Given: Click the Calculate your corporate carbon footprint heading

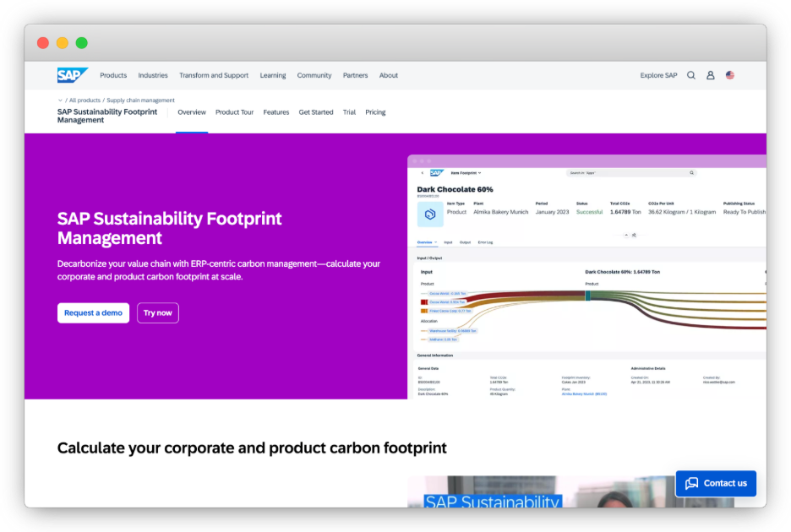Looking at the screenshot, I should click(x=252, y=448).
